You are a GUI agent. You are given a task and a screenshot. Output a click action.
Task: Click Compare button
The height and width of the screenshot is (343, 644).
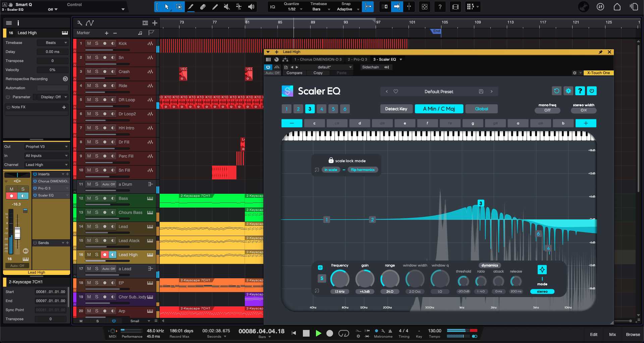pyautogui.click(x=294, y=73)
